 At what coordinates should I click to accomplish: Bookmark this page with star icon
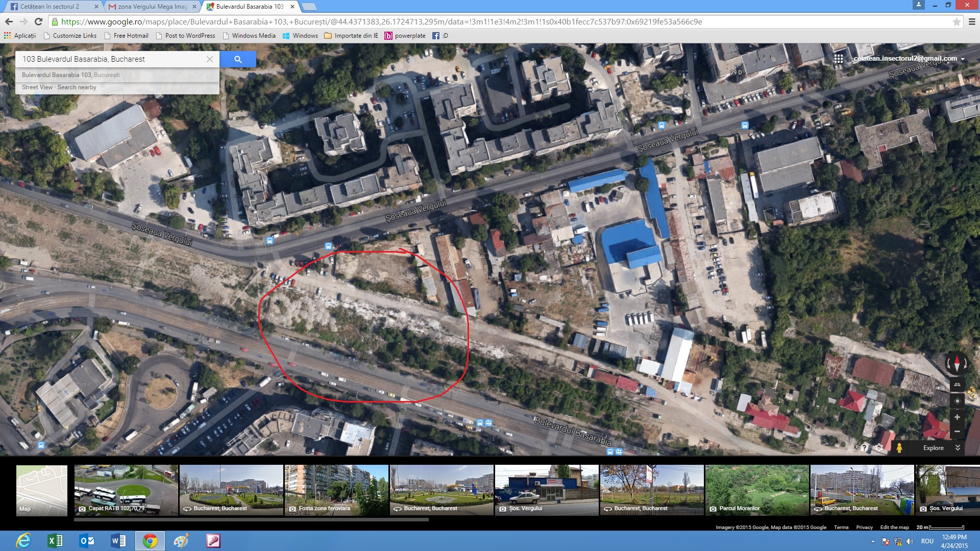[957, 22]
